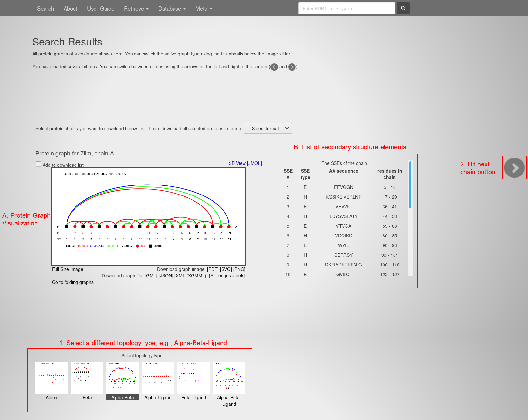
Task: Click the SSE list scrollbar
Action: point(410,185)
